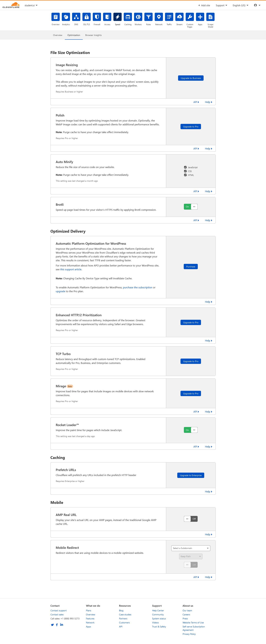266x644 pixels.
Task: Disable the Rocket Loader toggle
Action: coord(191,430)
